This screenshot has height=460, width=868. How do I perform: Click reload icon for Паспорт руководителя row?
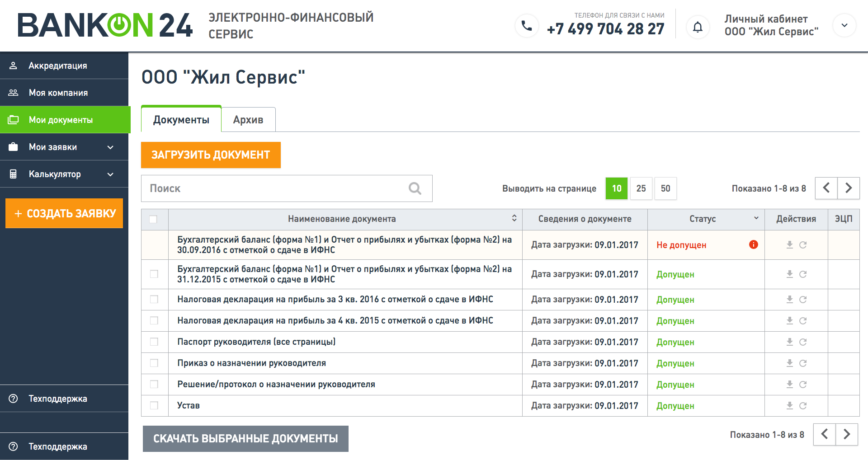point(803,342)
